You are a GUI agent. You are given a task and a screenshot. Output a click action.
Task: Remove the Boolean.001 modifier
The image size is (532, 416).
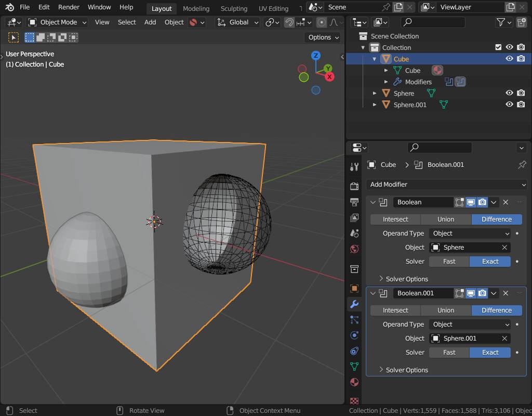pyautogui.click(x=506, y=293)
